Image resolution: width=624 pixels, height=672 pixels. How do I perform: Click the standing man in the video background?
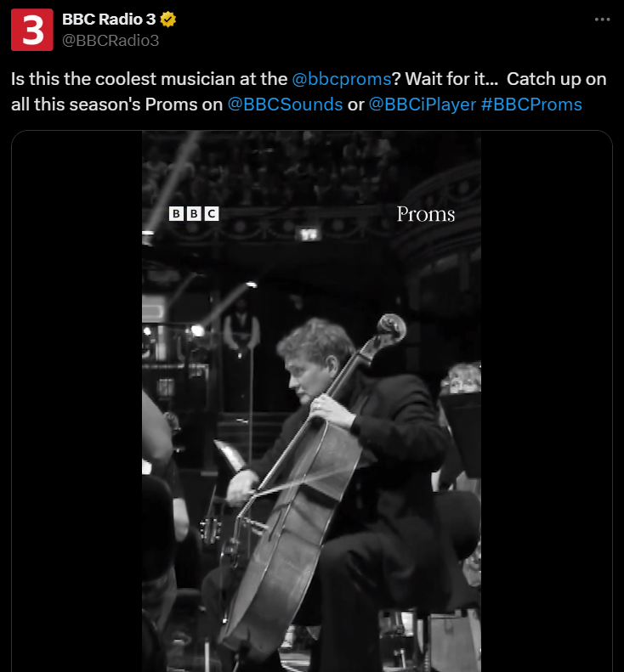[241, 331]
